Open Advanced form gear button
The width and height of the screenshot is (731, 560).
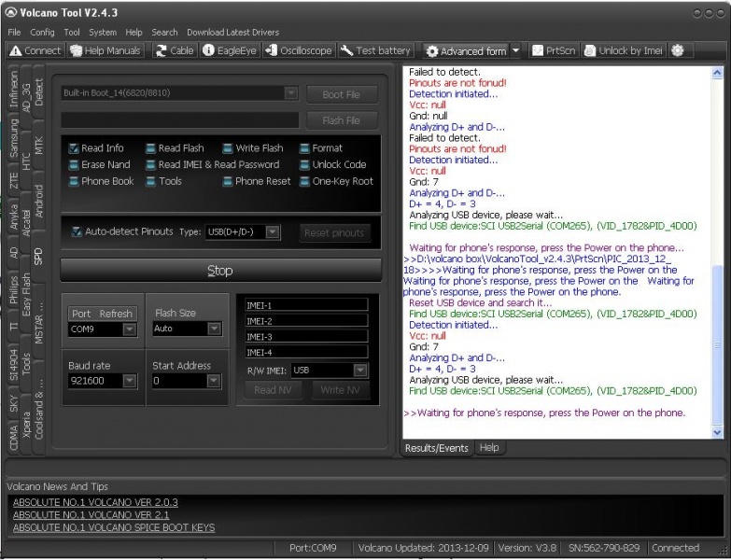(467, 50)
